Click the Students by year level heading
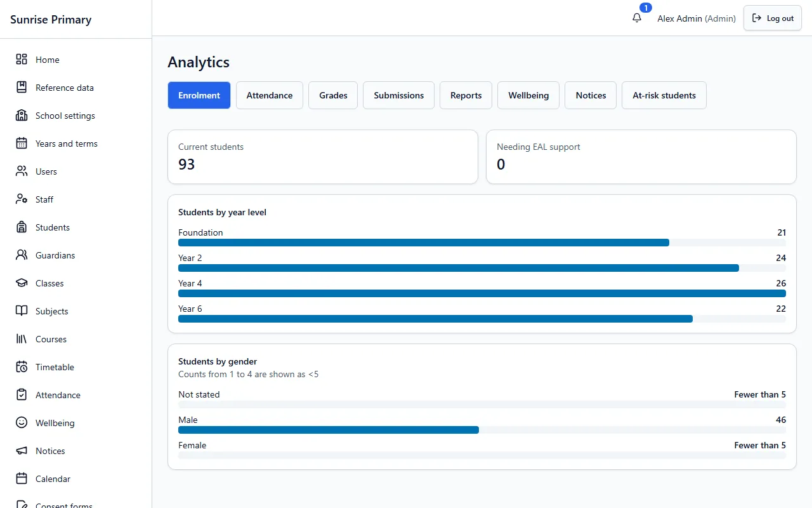 pos(222,212)
